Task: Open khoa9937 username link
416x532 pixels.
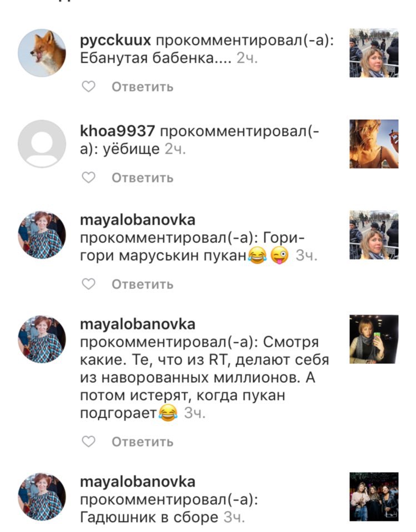Action: [117, 131]
